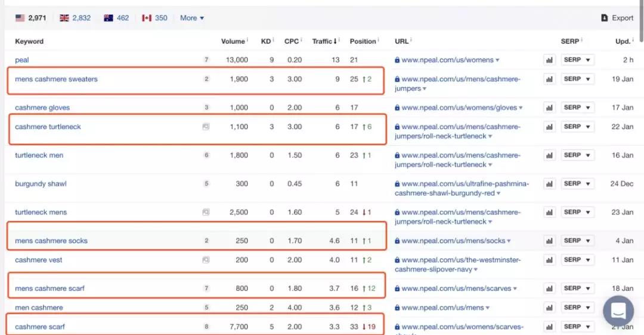Viewport: 644px width, 335px height.
Task: Sort by Volume column header
Action: (x=233, y=41)
